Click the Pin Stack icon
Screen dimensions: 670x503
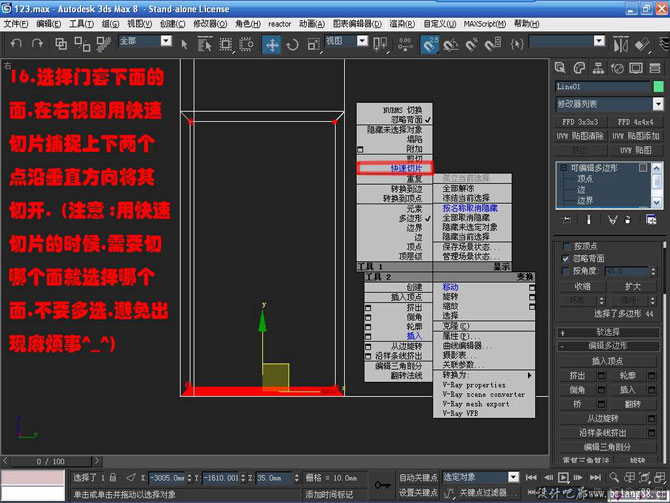pos(566,220)
